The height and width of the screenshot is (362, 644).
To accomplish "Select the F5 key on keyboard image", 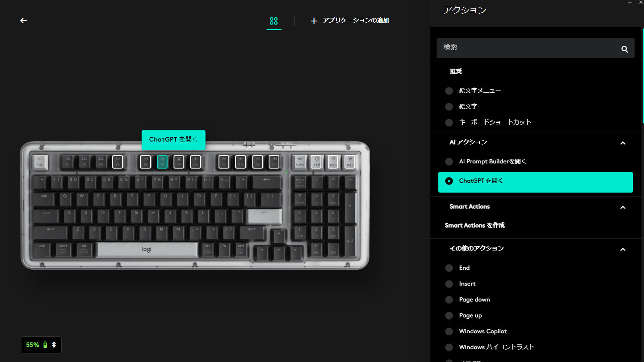I will (x=146, y=162).
